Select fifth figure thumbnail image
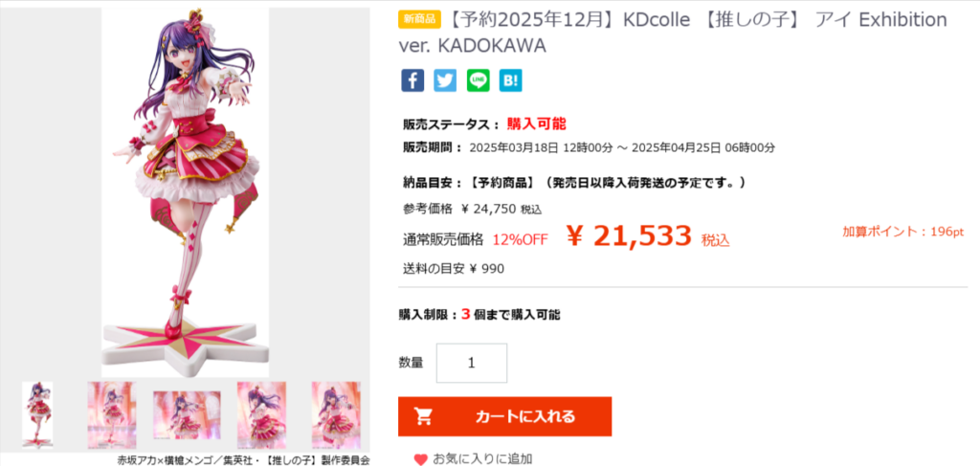980x466 pixels. [x=336, y=414]
